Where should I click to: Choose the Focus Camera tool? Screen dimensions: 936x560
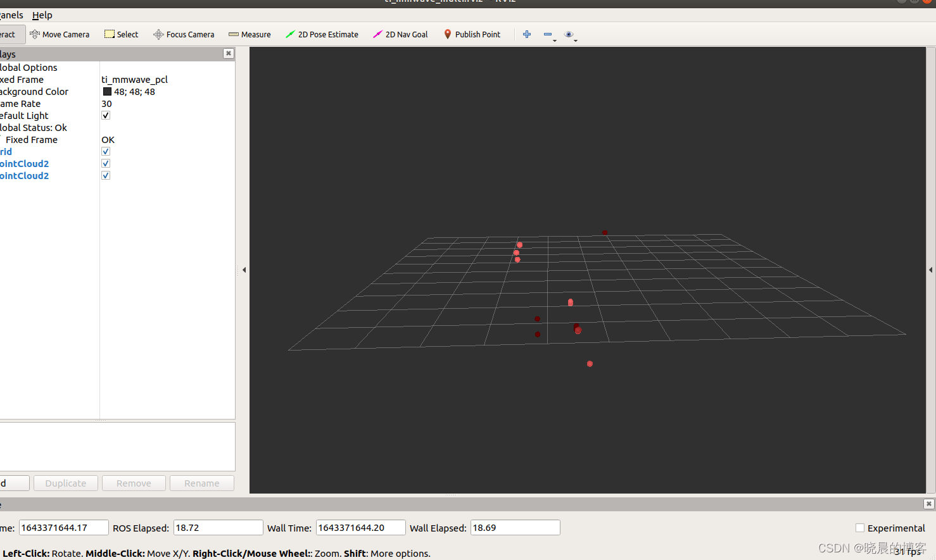(184, 34)
